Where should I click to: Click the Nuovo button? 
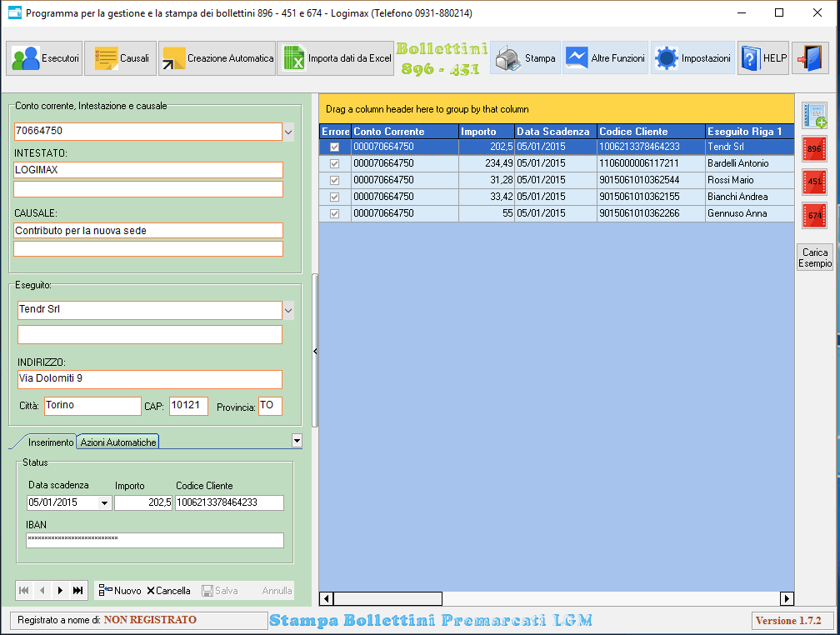(120, 591)
